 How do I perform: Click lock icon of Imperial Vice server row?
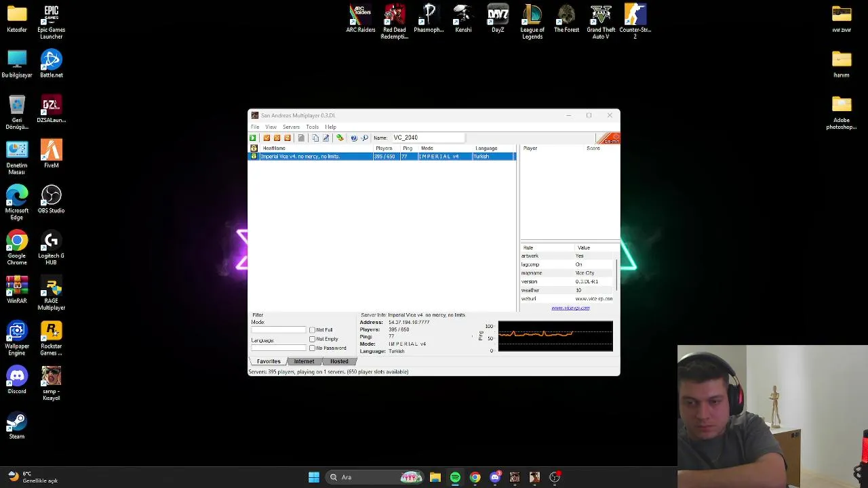pos(254,157)
